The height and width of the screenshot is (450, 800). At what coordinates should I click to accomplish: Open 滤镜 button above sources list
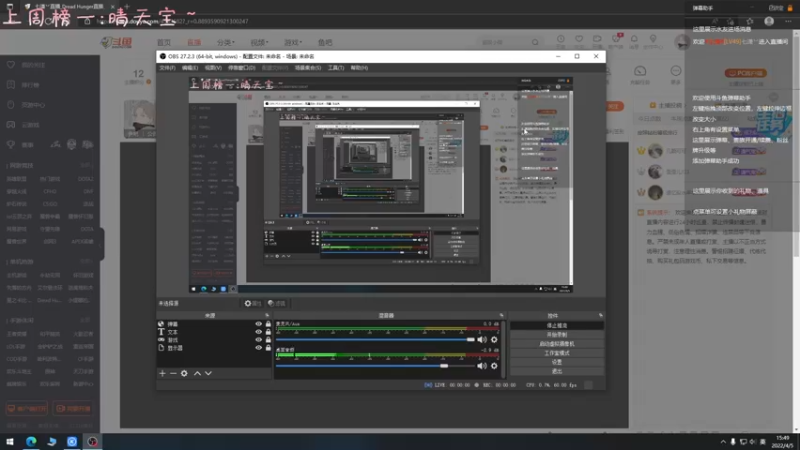277,304
